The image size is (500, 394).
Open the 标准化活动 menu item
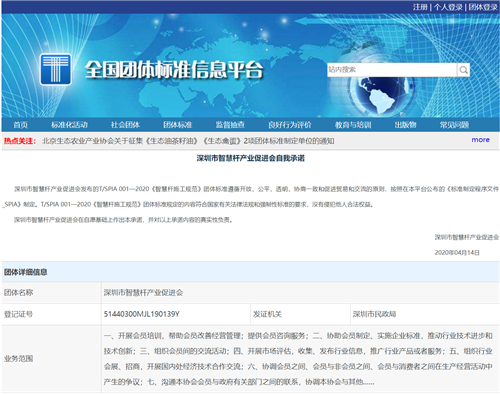click(x=69, y=125)
